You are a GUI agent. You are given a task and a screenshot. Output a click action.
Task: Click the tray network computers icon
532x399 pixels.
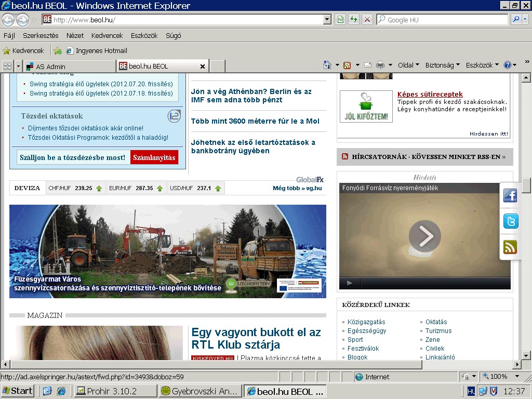tap(483, 391)
